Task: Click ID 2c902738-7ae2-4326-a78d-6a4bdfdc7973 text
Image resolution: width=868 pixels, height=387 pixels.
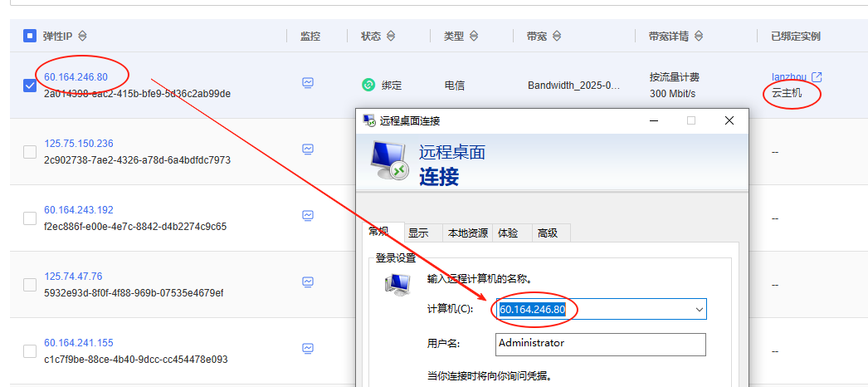Action: click(137, 160)
